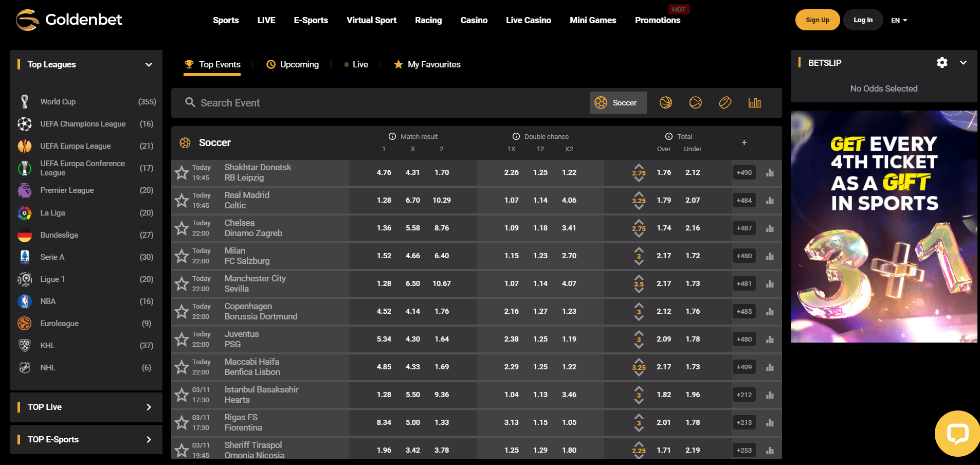Collapse the Top Leagues panel
The width and height of the screenshot is (980, 465).
(149, 65)
